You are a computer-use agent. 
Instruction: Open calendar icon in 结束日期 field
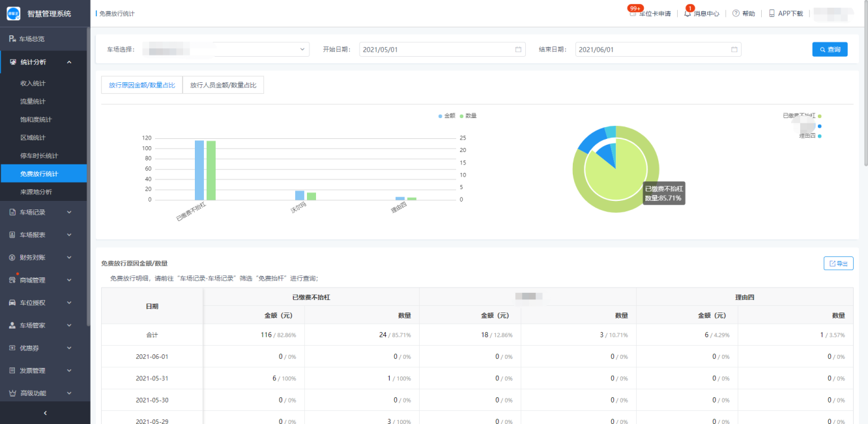[734, 50]
